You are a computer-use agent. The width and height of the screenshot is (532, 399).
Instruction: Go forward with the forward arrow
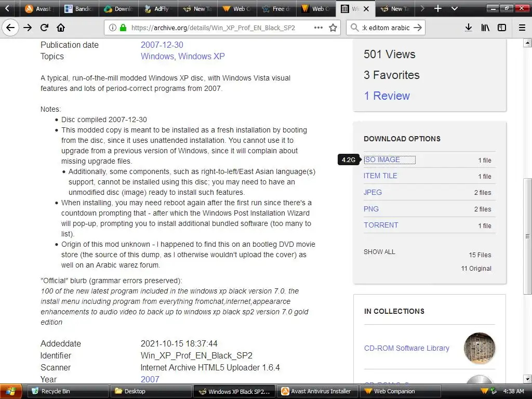coord(28,28)
